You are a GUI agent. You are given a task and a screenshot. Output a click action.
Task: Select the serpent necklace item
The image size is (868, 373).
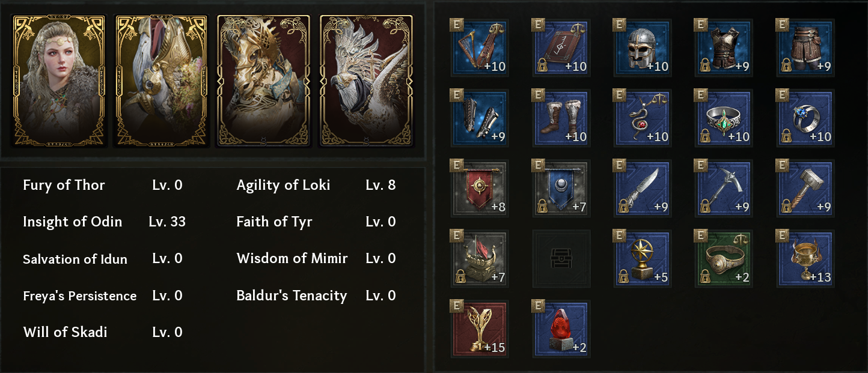click(642, 118)
